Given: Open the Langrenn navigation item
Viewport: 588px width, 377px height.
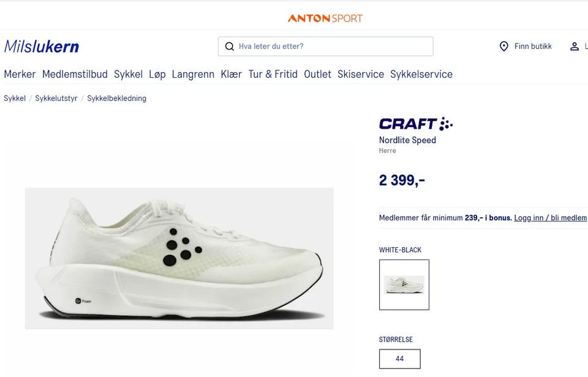Looking at the screenshot, I should coord(193,74).
